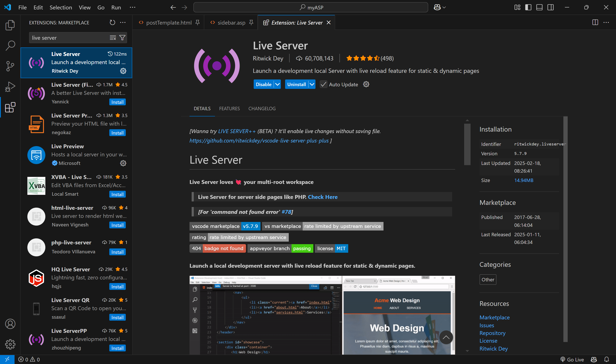Toggle the primary side bar visibility
Image resolution: width=616 pixels, height=364 pixels.
coord(528,7)
